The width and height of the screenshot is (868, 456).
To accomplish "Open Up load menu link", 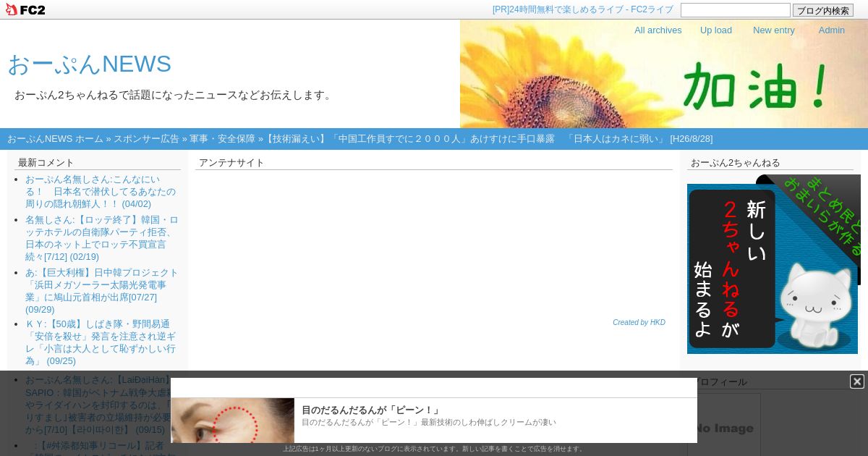I will [716, 30].
